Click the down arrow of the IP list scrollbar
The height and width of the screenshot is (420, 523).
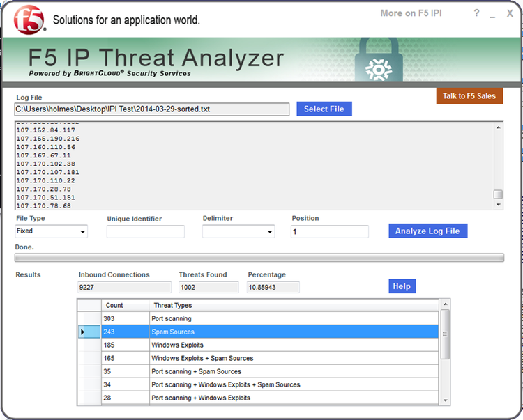click(x=498, y=205)
